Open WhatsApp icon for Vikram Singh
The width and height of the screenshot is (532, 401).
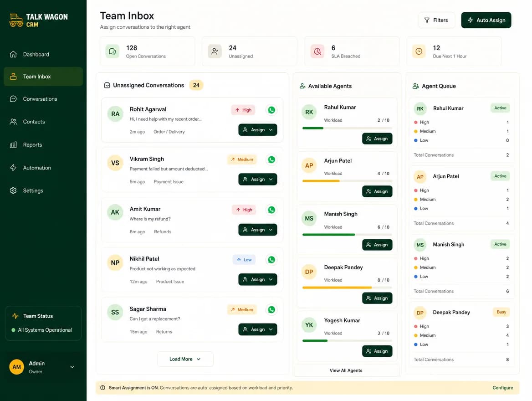(x=271, y=159)
